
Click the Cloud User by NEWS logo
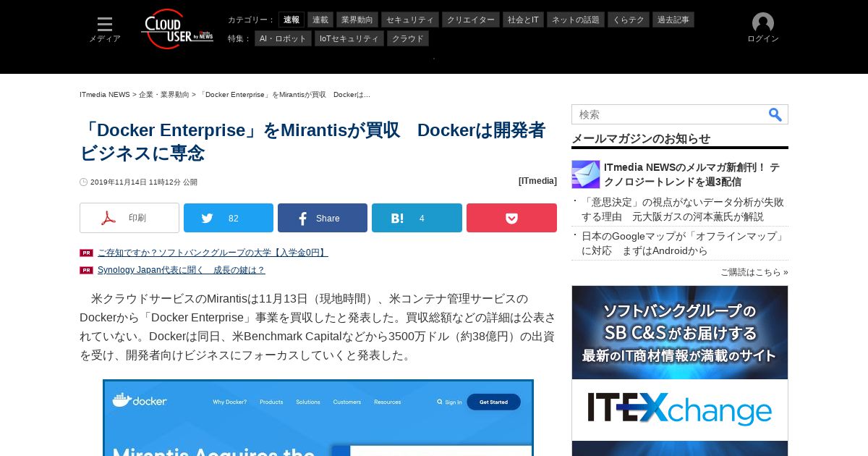pos(177,29)
